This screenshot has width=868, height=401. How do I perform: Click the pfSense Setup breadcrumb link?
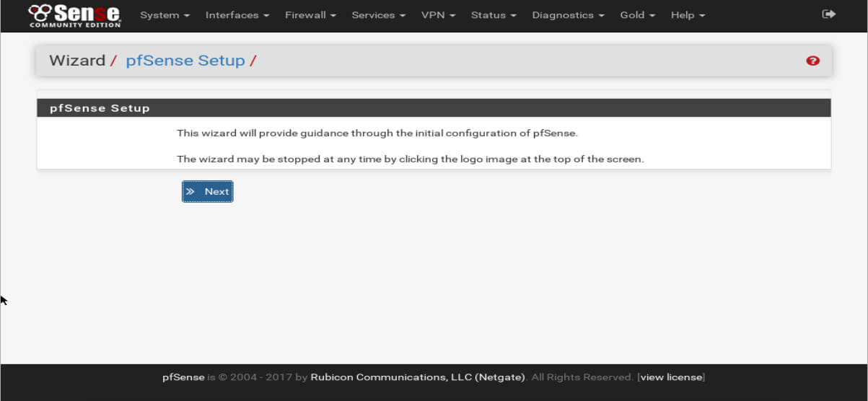(185, 61)
